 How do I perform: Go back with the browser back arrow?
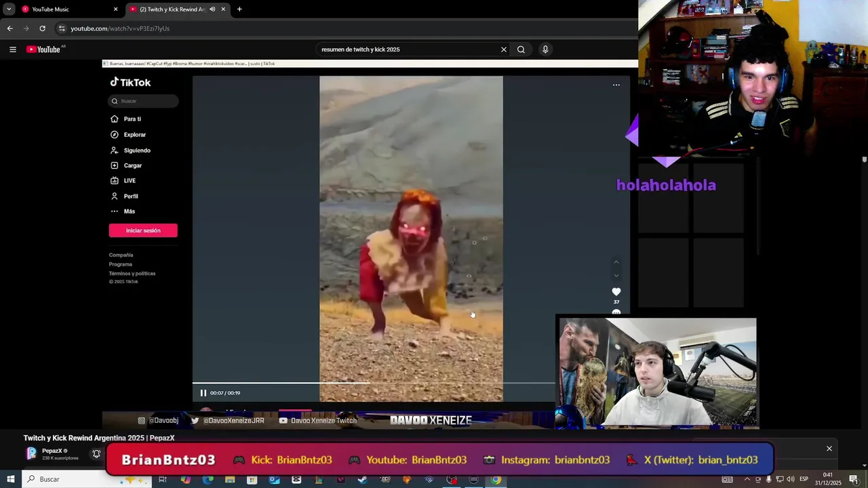tap(9, 28)
